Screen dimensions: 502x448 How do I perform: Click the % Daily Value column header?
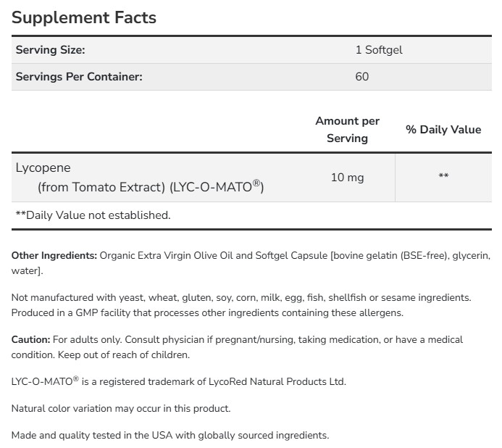click(443, 129)
